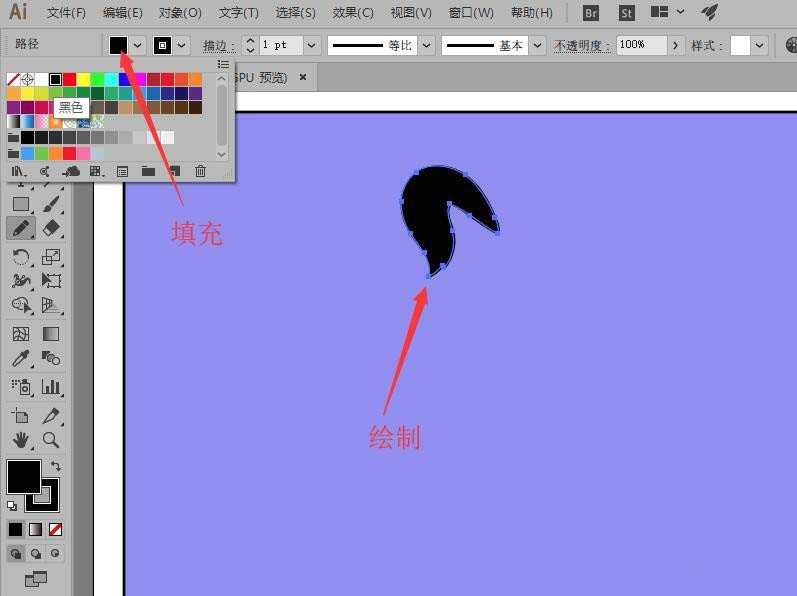797x596 pixels.
Task: Delete swatch with trash icon
Action: (200, 171)
